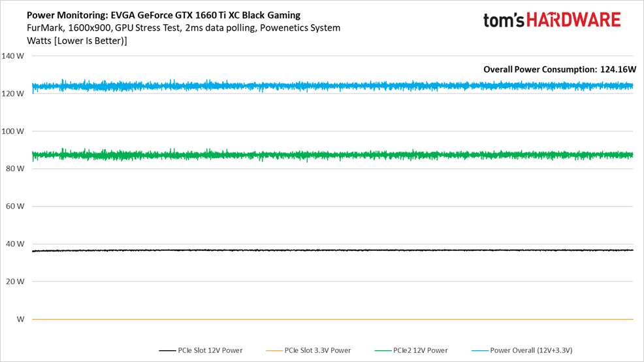Select the PCIe2 12V Power legend entry
The width and height of the screenshot is (644, 362).
click(x=411, y=350)
